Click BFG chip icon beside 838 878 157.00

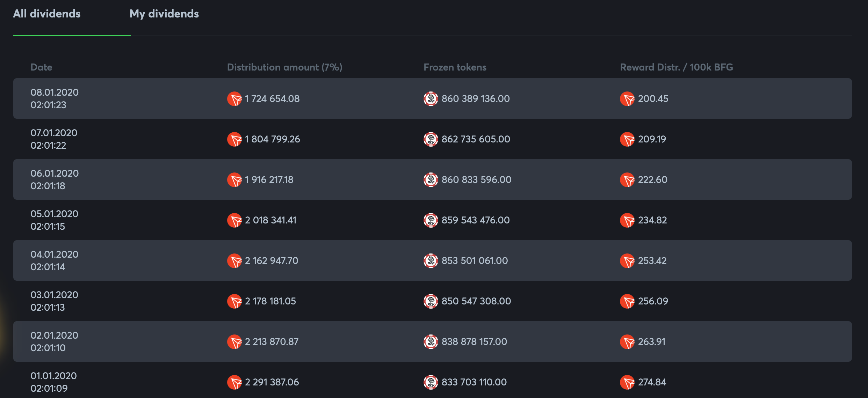(431, 342)
